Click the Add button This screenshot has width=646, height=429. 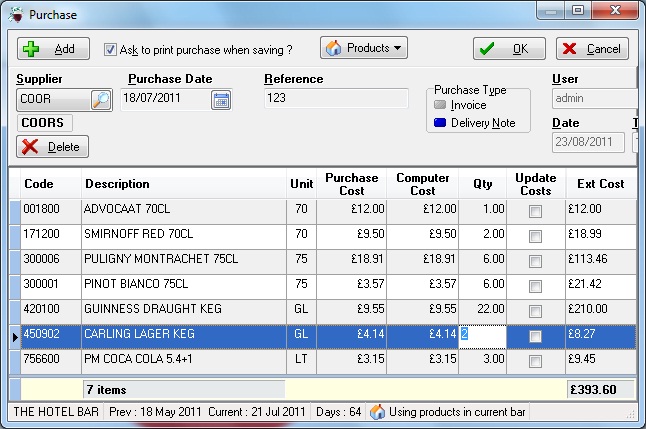53,49
